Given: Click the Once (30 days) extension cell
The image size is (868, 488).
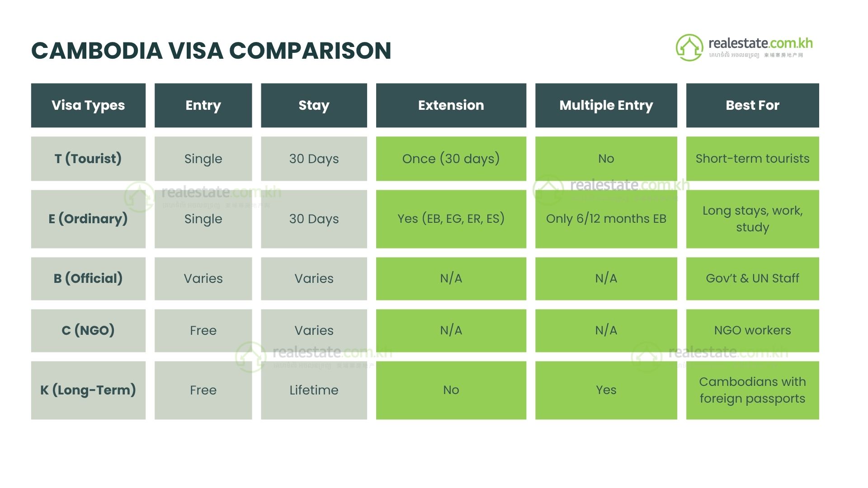Looking at the screenshot, I should (451, 159).
